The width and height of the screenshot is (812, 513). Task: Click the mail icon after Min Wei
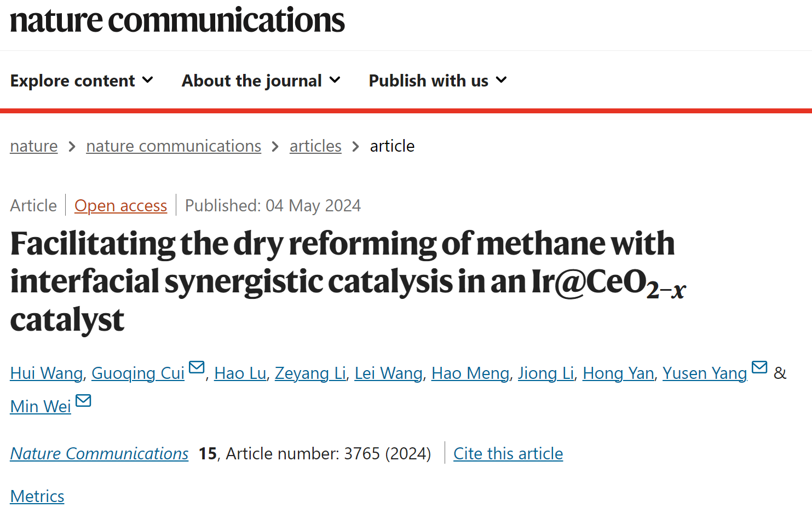83,401
